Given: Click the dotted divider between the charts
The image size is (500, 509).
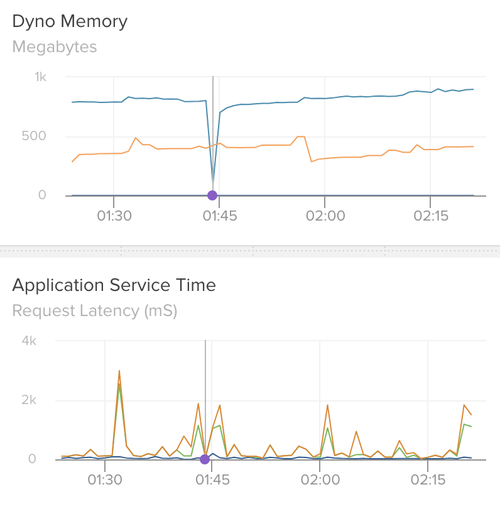Looking at the screenshot, I should 250,251.
